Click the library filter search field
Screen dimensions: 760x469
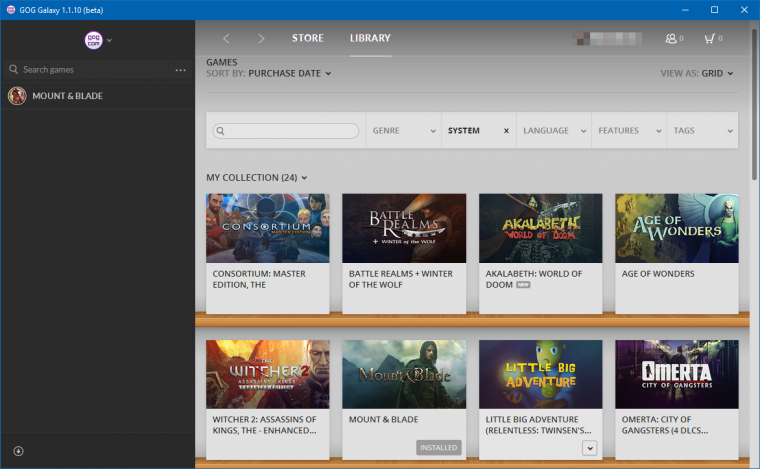[286, 131]
